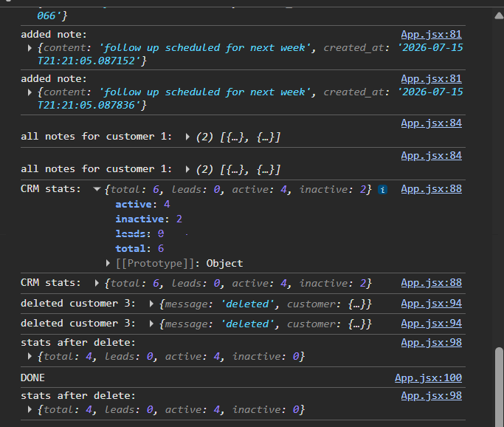The image size is (504, 427).
Task: Open App.jsx:98 link below the DONE row
Action: click(432, 396)
